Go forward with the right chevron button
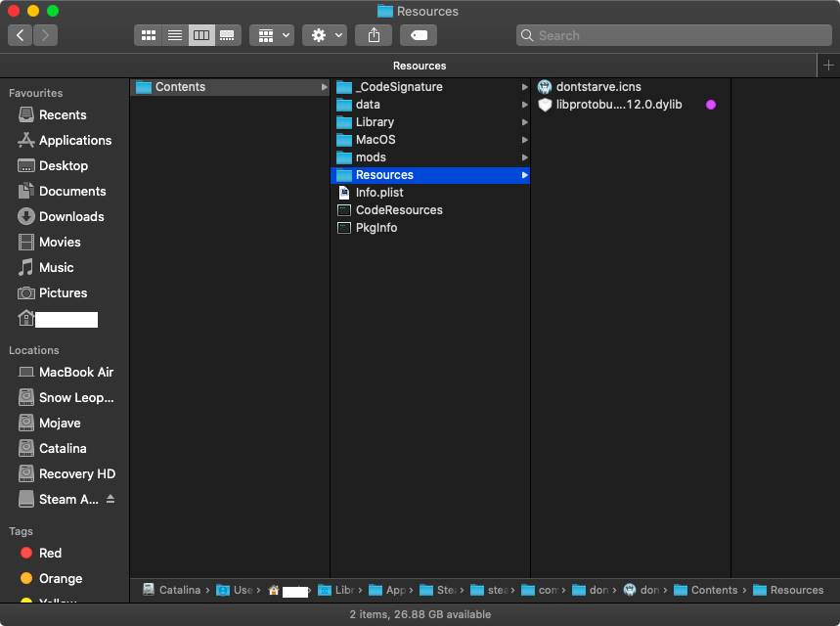This screenshot has height=626, width=840. [x=46, y=35]
